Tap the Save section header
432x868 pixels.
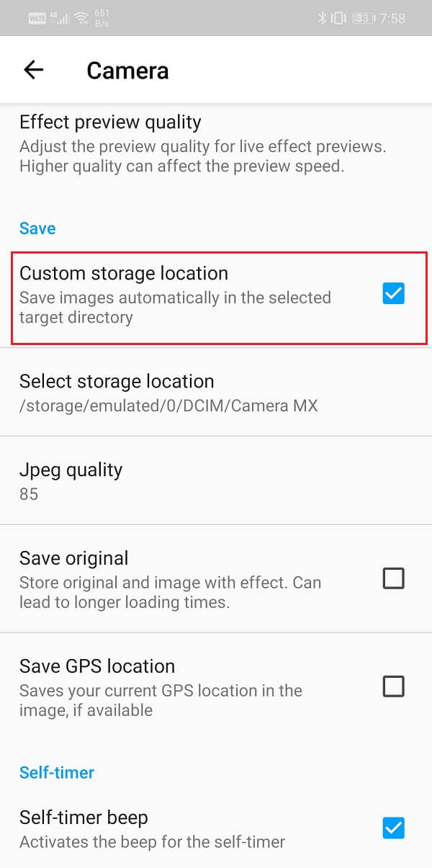(37, 228)
